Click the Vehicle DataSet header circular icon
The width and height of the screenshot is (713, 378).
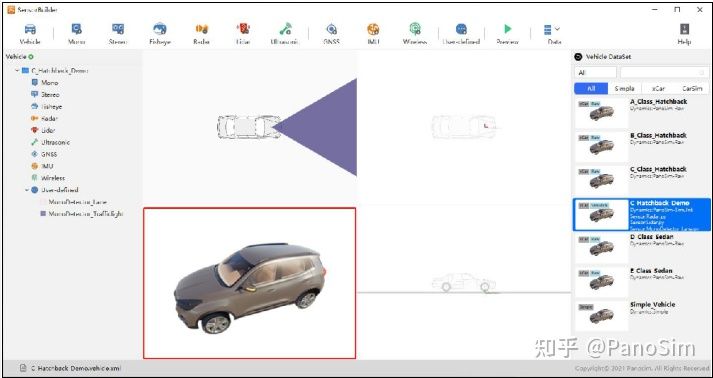[x=578, y=57]
